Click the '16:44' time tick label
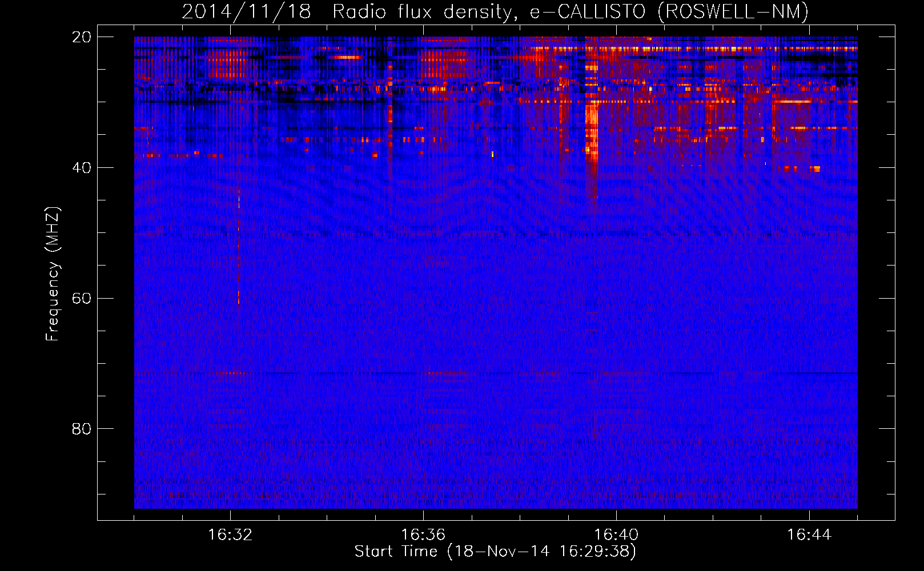924x571 pixels. tap(809, 535)
